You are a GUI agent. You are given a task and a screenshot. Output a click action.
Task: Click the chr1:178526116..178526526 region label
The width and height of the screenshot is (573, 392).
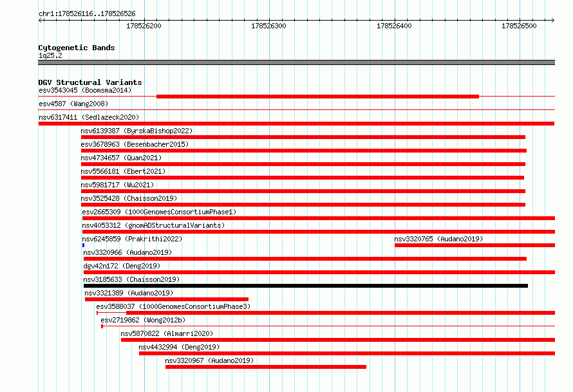87,14
